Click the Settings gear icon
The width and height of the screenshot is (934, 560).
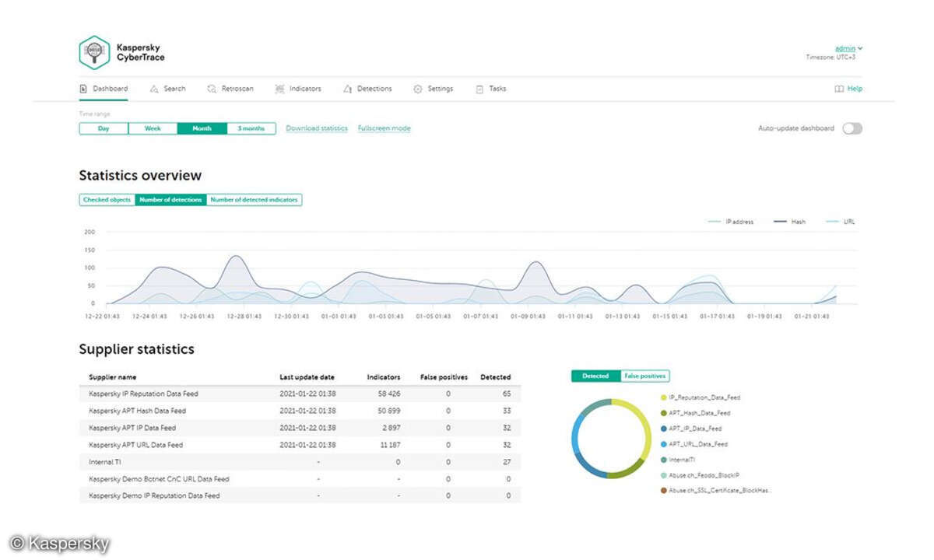(x=418, y=89)
